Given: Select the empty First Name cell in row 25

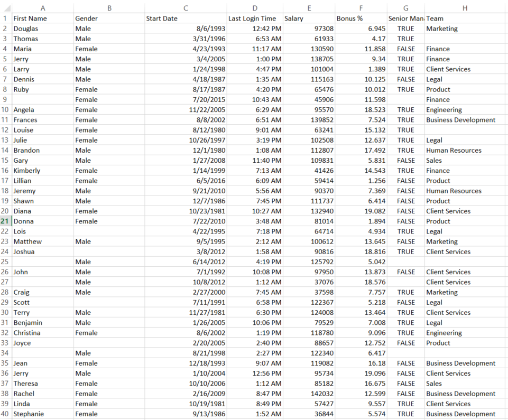Looking at the screenshot, I should click(43, 262).
